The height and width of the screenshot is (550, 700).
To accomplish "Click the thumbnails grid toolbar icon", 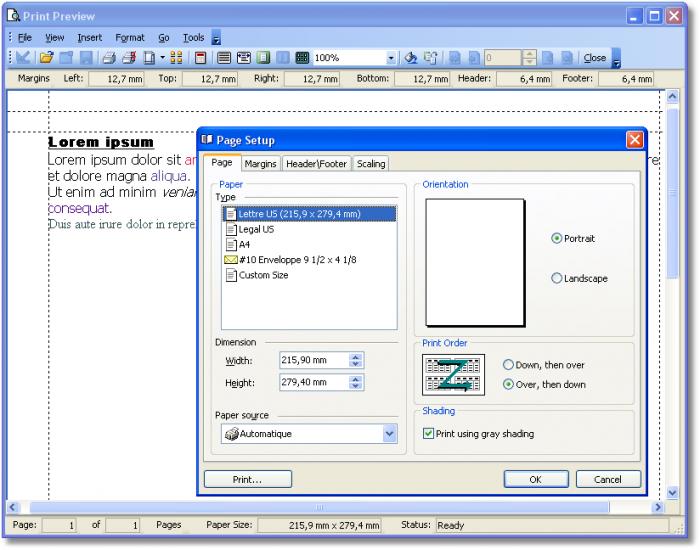I will tap(176, 58).
